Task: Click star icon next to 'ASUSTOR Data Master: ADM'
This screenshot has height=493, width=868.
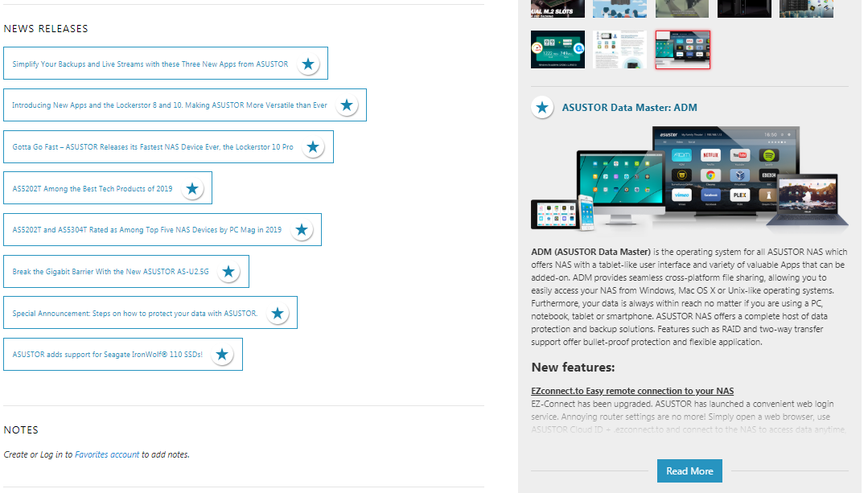Action: pyautogui.click(x=543, y=107)
